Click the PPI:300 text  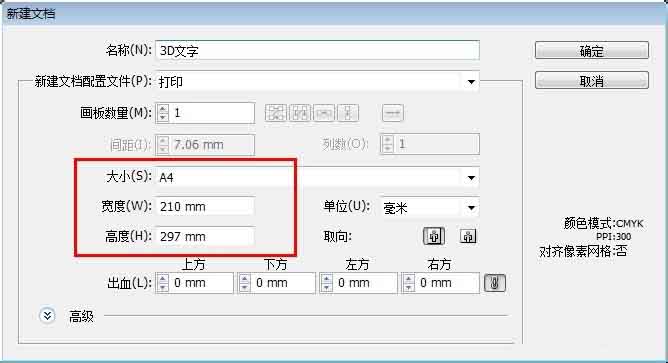click(613, 236)
